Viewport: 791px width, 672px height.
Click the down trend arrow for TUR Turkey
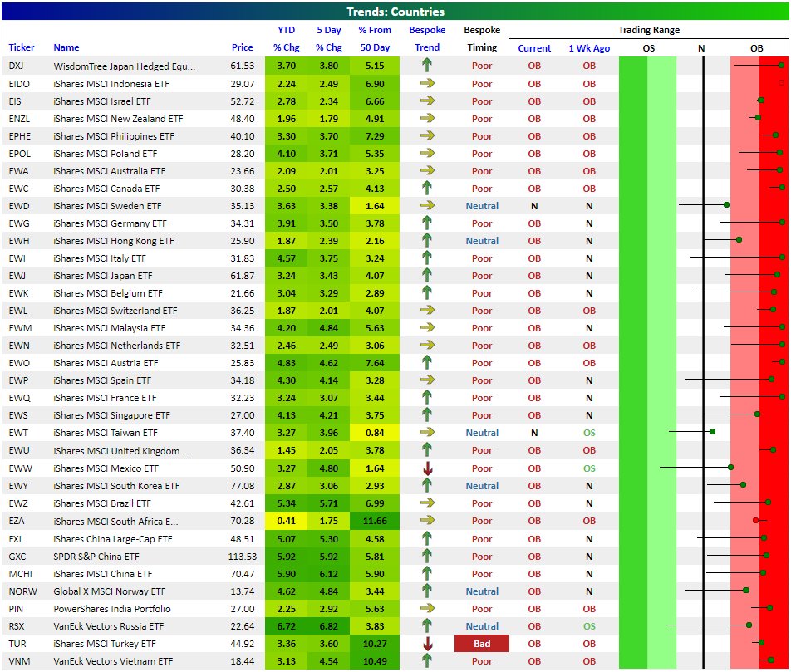427,644
